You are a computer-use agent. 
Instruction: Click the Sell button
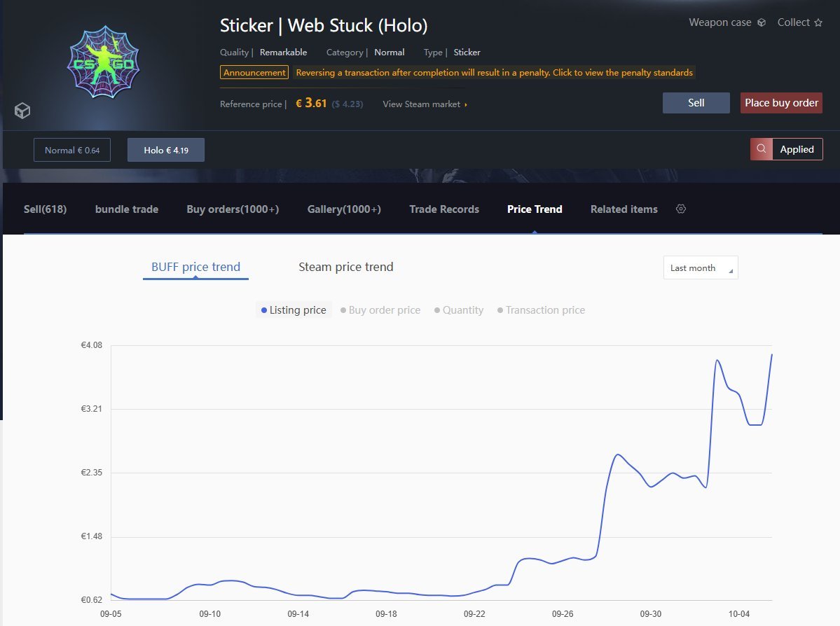pos(696,103)
